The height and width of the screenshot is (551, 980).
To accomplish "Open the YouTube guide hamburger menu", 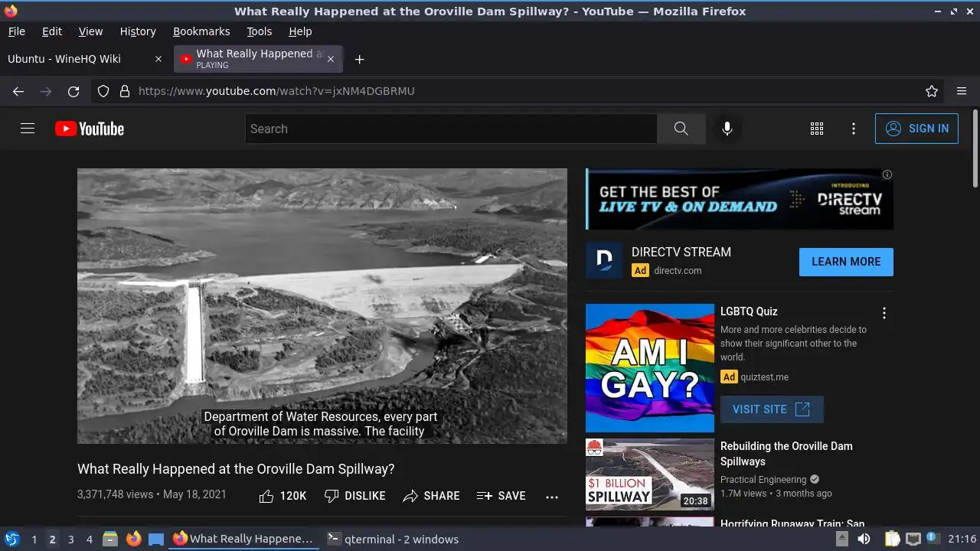I will tap(28, 129).
